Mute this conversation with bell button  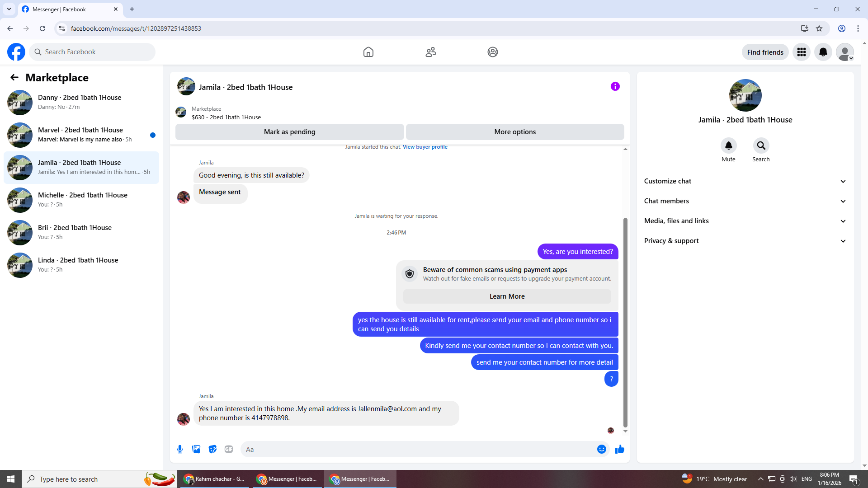(728, 145)
